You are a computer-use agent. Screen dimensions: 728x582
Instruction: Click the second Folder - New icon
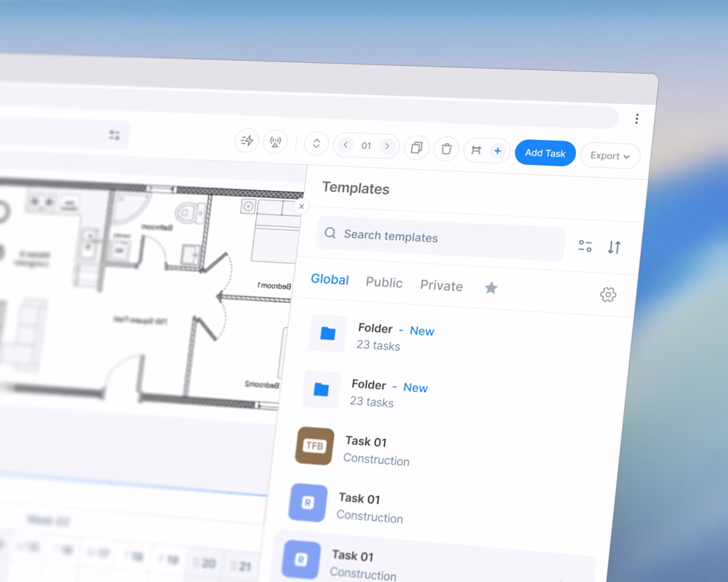click(x=321, y=390)
